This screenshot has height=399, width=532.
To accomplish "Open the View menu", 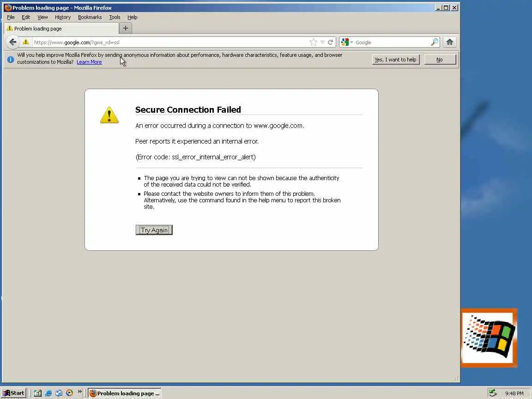I will (x=42, y=17).
